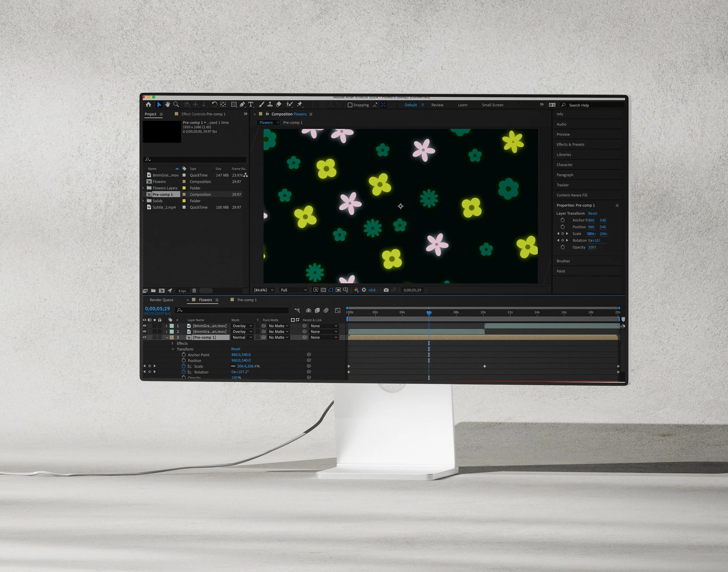Enable the Snapping checkbox

(x=350, y=105)
